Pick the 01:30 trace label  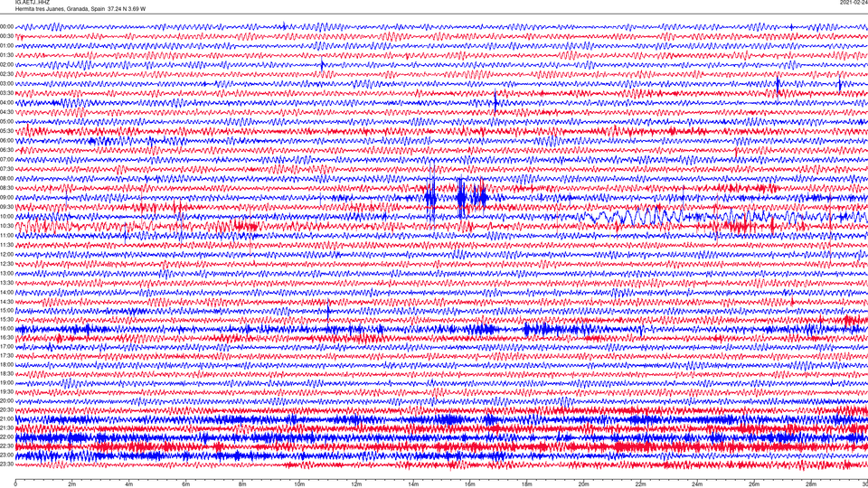[x=6, y=55]
